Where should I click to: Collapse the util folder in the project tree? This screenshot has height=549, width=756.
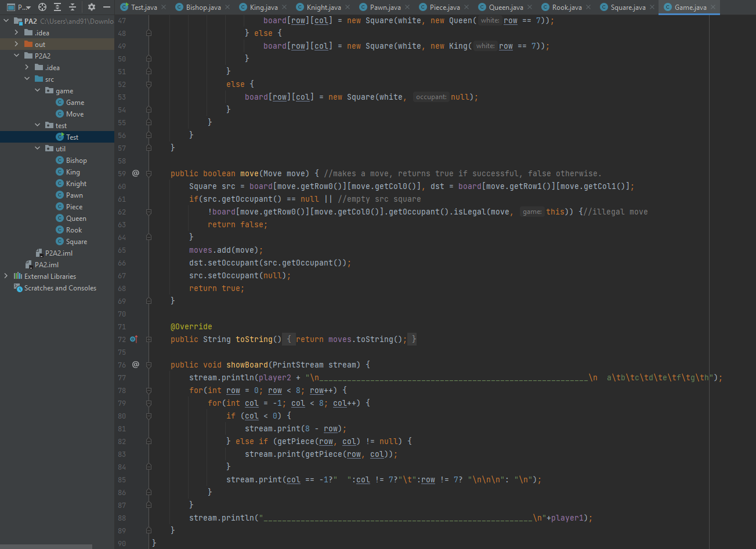37,148
